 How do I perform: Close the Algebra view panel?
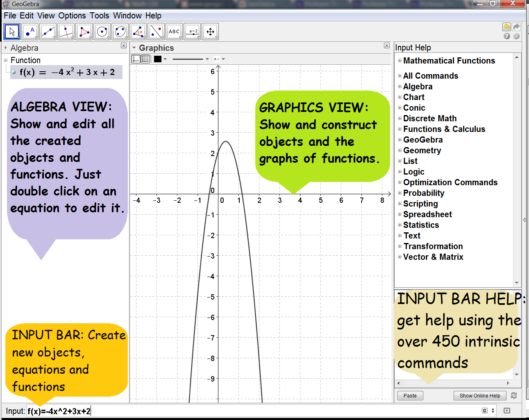124,45
